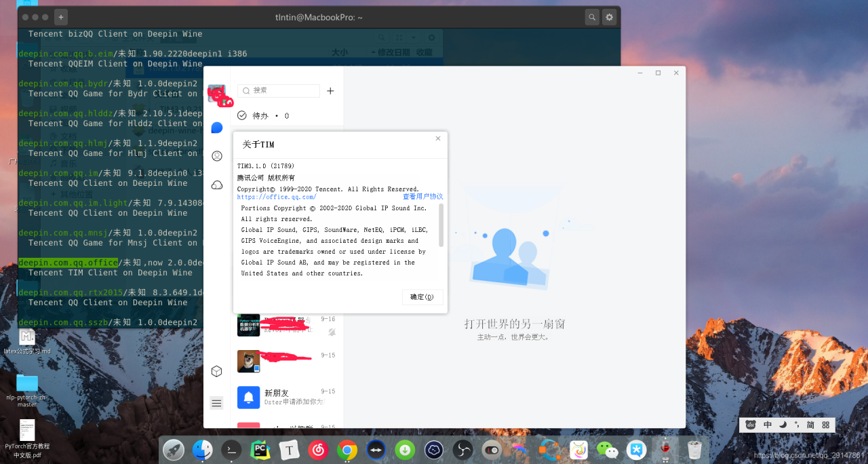868x464 pixels.
Task: Open the 新朋友 new friends conversation
Action: 287,398
